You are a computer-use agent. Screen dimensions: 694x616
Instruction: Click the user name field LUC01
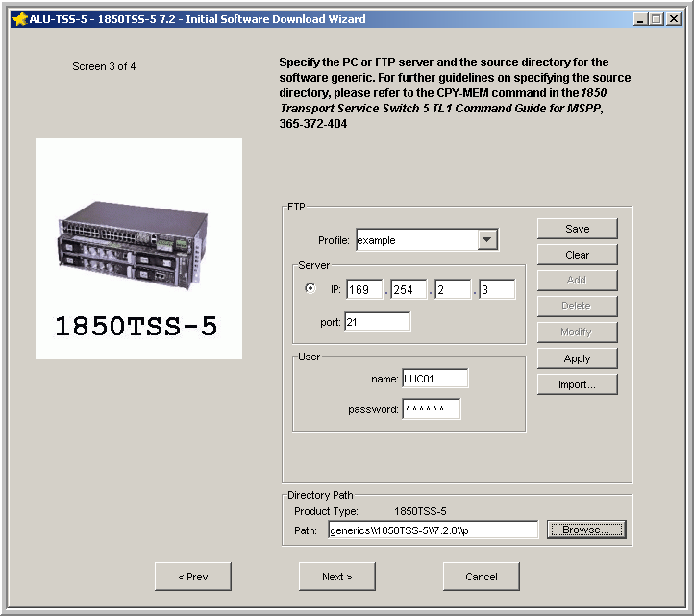point(435,379)
